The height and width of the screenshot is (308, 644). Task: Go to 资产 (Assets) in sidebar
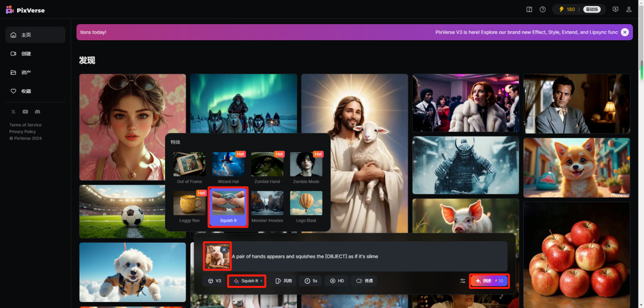click(26, 72)
